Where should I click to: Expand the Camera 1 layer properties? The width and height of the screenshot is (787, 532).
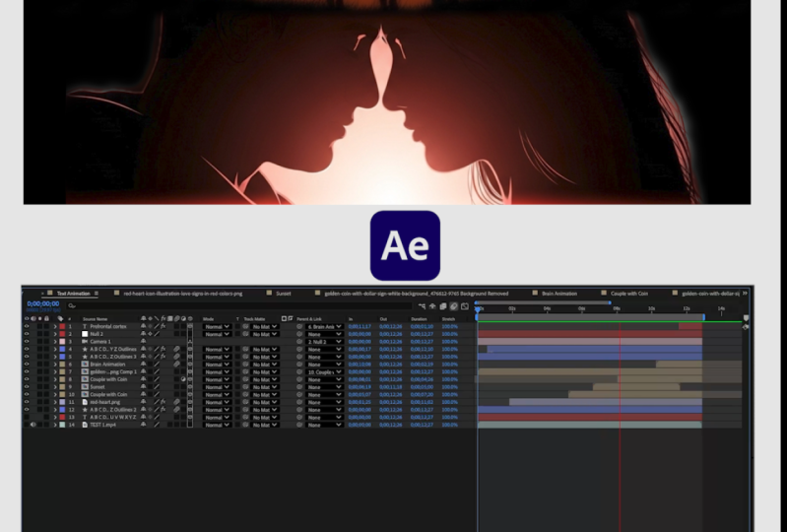[x=55, y=341]
